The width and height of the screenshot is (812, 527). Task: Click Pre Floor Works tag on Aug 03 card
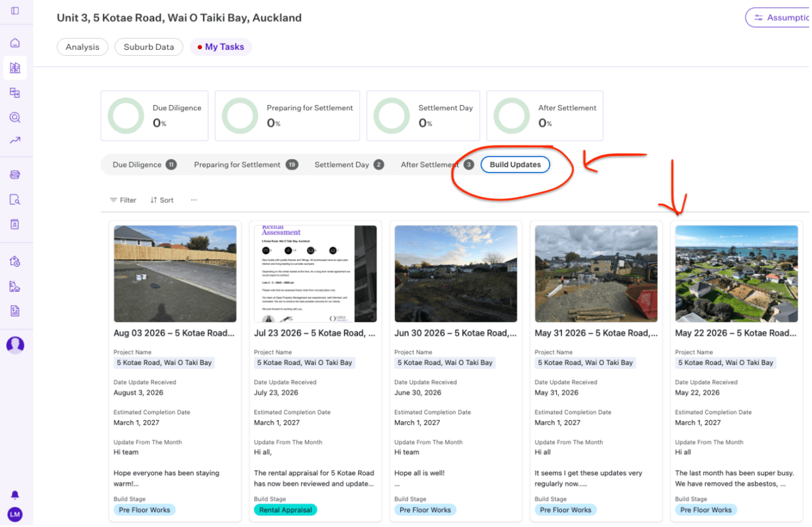145,511
